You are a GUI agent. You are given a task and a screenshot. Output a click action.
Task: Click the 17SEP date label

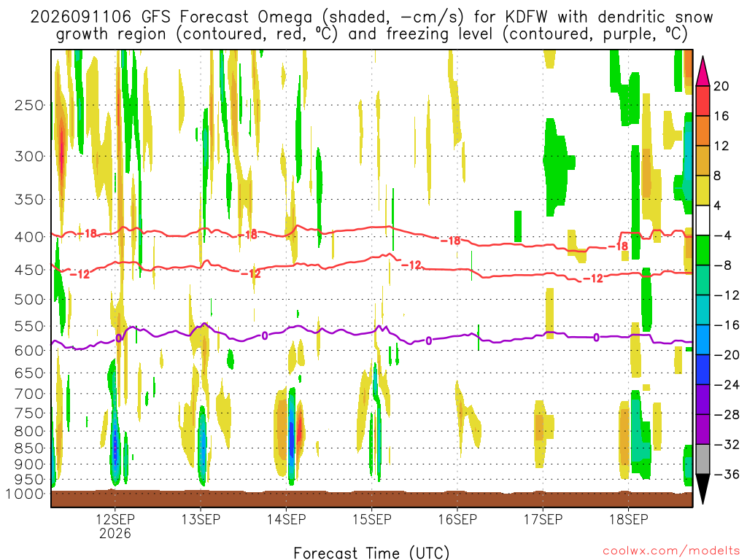543,519
